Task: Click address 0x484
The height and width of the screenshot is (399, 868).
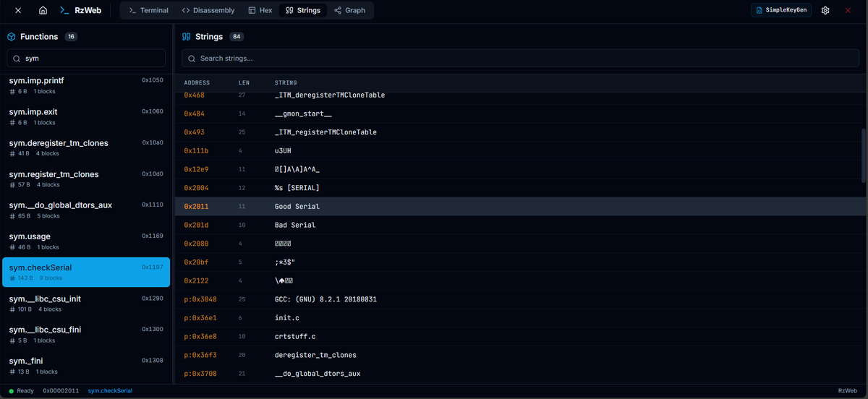Action: point(194,113)
